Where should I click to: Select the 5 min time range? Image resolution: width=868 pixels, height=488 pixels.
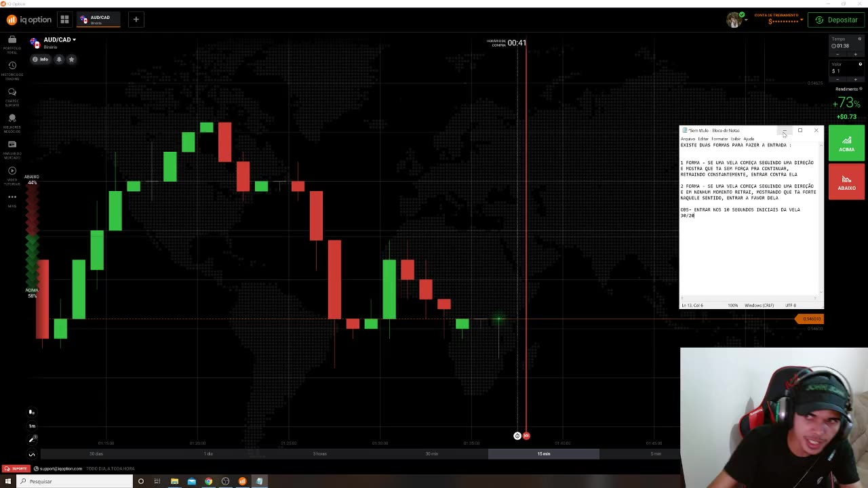tap(655, 453)
